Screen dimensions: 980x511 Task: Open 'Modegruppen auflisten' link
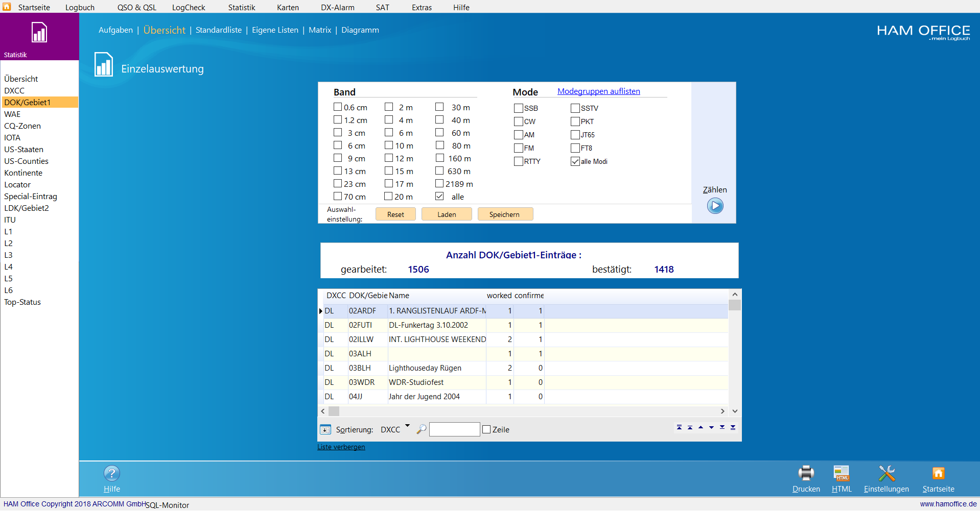point(598,91)
